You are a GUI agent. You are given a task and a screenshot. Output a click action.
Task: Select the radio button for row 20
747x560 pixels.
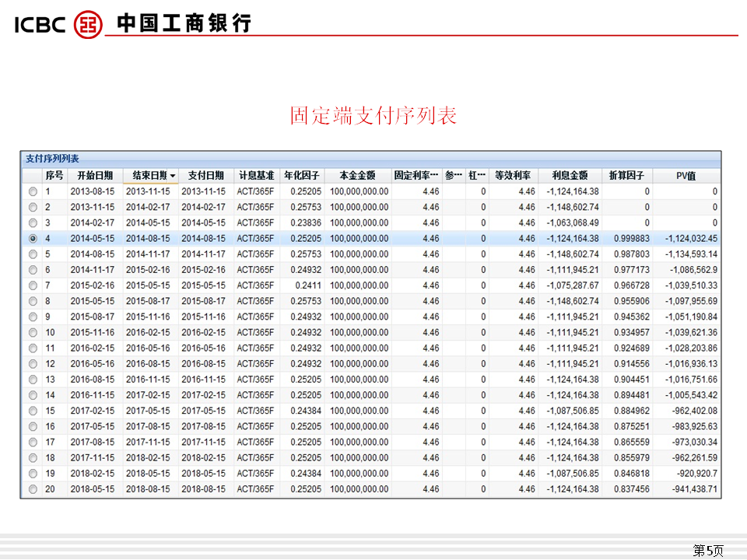[x=33, y=489]
